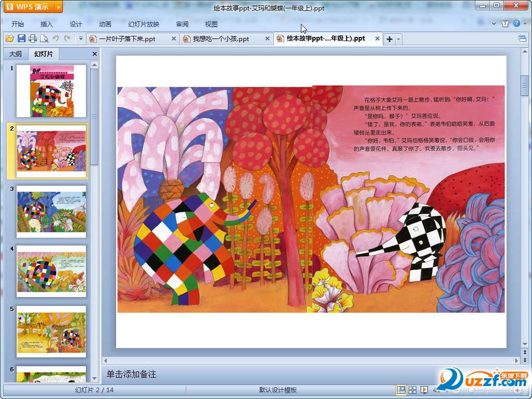Close the 一片叶子落下来.ppt tab
The width and height of the screenshot is (532, 399).
174,38
